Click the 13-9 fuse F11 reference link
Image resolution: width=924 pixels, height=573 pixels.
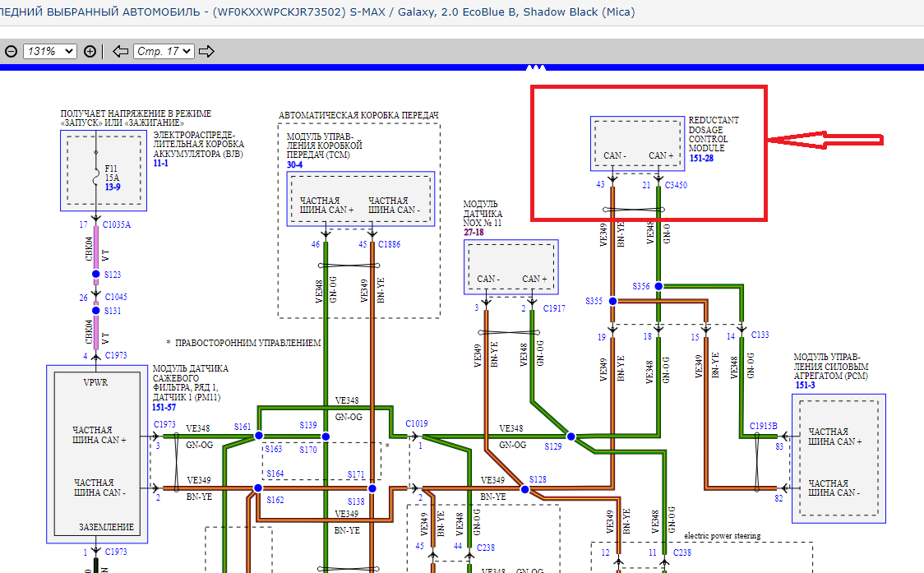[x=112, y=187]
